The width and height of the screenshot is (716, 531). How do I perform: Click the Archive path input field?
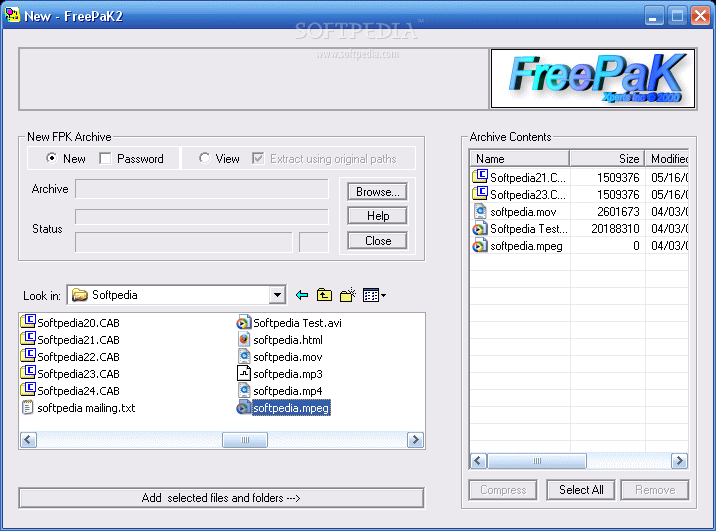click(202, 189)
